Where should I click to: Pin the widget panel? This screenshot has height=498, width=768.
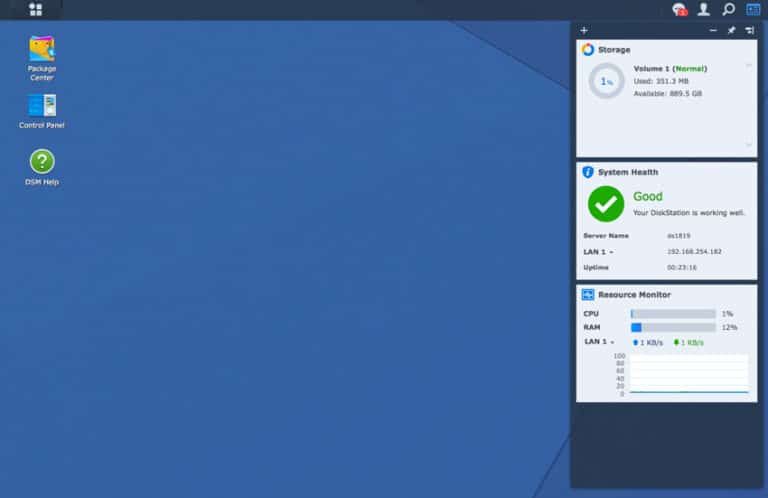(731, 30)
